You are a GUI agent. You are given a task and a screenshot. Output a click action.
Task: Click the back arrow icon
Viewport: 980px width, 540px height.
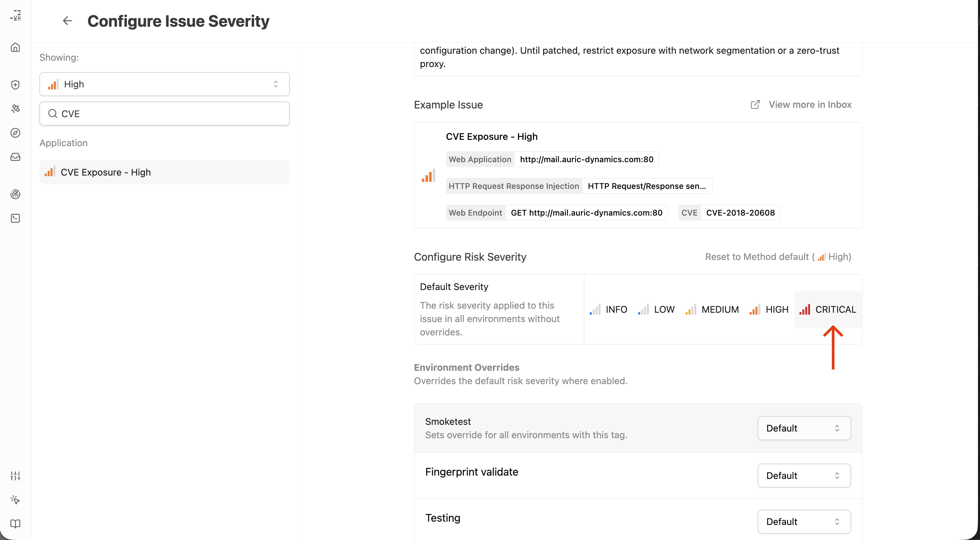click(67, 21)
